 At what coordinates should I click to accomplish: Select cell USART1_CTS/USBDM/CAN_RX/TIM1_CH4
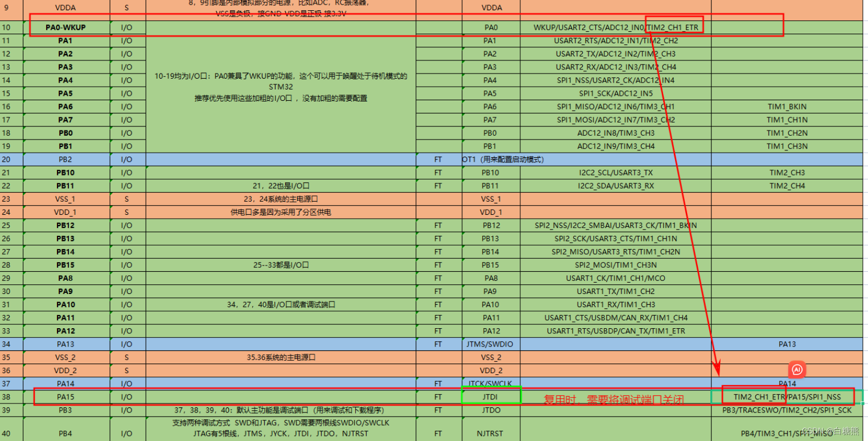coord(616,317)
